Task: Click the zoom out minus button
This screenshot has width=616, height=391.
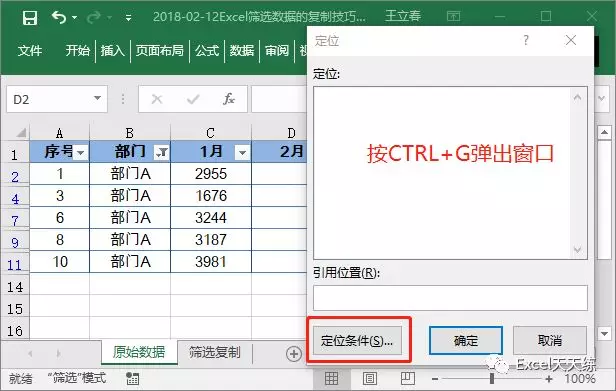Action: click(434, 379)
